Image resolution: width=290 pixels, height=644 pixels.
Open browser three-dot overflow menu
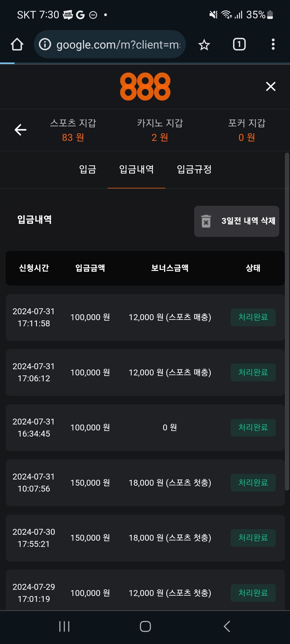[273, 44]
